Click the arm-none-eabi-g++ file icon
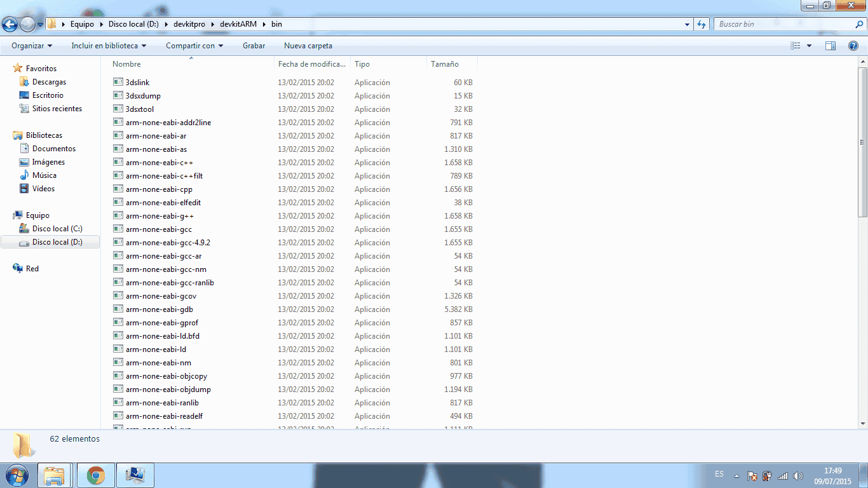868x488 pixels. 118,215
